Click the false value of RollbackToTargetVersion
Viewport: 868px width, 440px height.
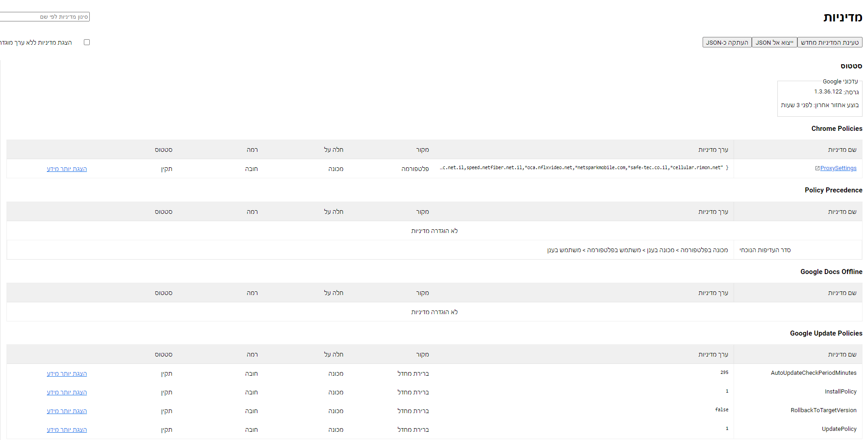(x=721, y=410)
